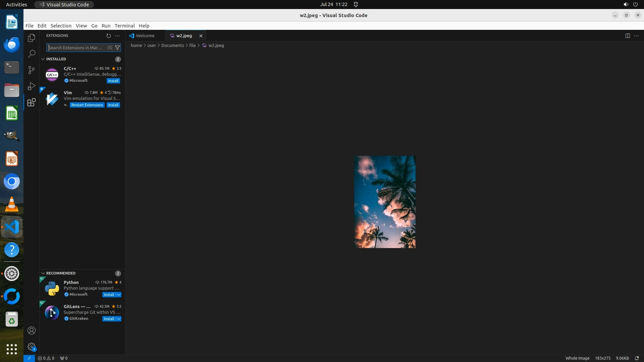644x362 pixels.
Task: Open the Search view icon
Action: [32, 54]
